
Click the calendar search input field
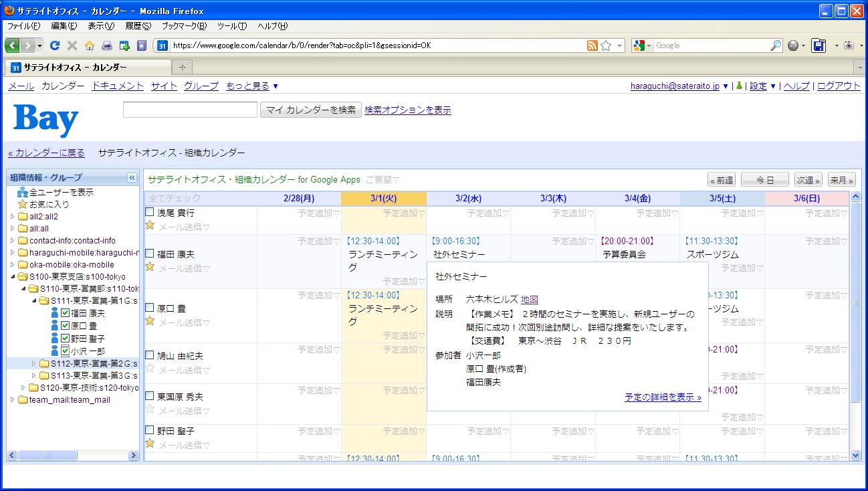[x=190, y=110]
